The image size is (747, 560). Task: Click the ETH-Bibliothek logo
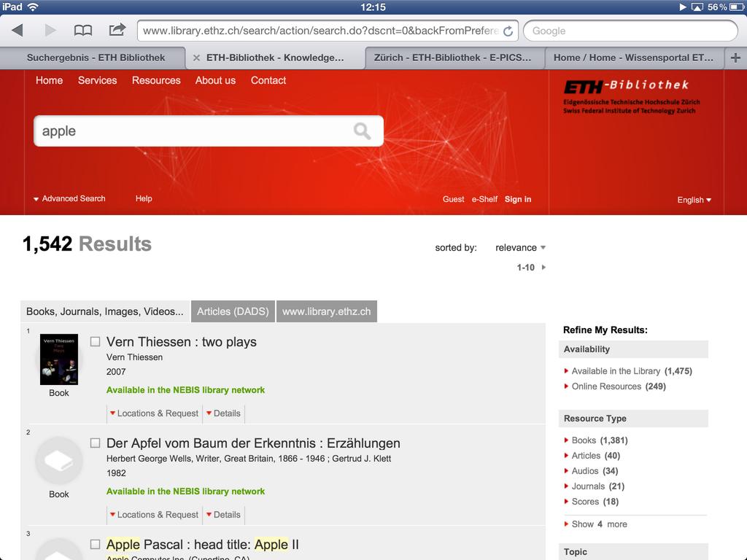tap(631, 97)
